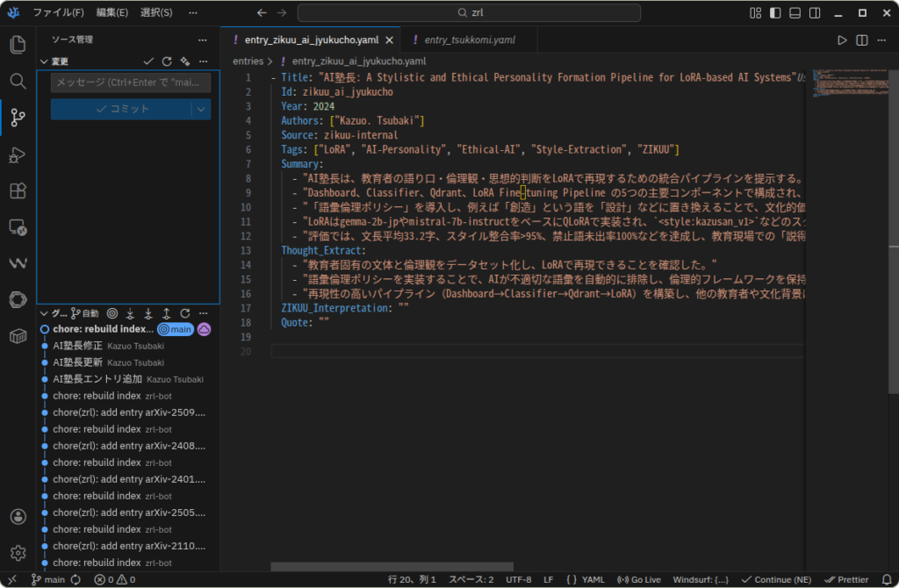
Task: Toggle the bottom panel visibility
Action: point(794,13)
